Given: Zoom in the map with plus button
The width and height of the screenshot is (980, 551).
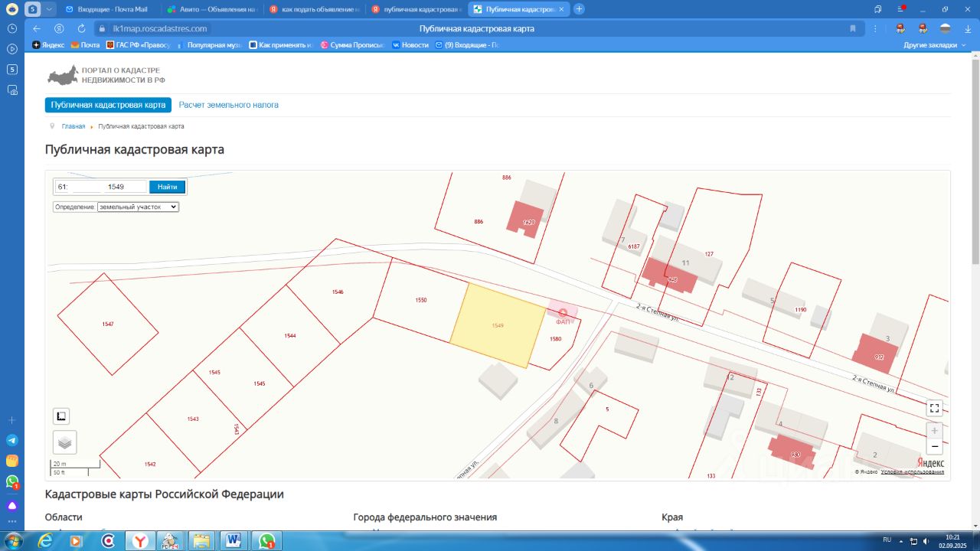Looking at the screenshot, I should coord(934,431).
